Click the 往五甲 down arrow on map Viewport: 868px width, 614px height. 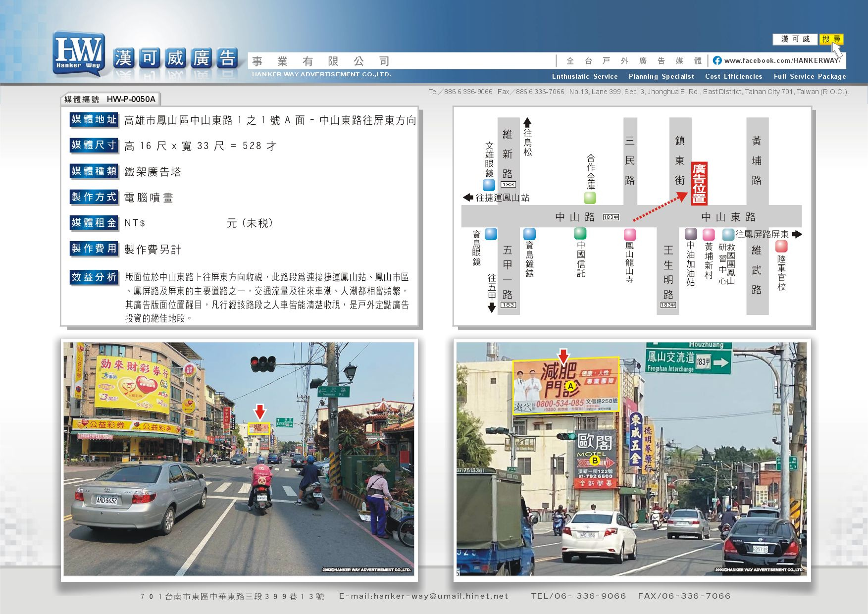(x=492, y=308)
